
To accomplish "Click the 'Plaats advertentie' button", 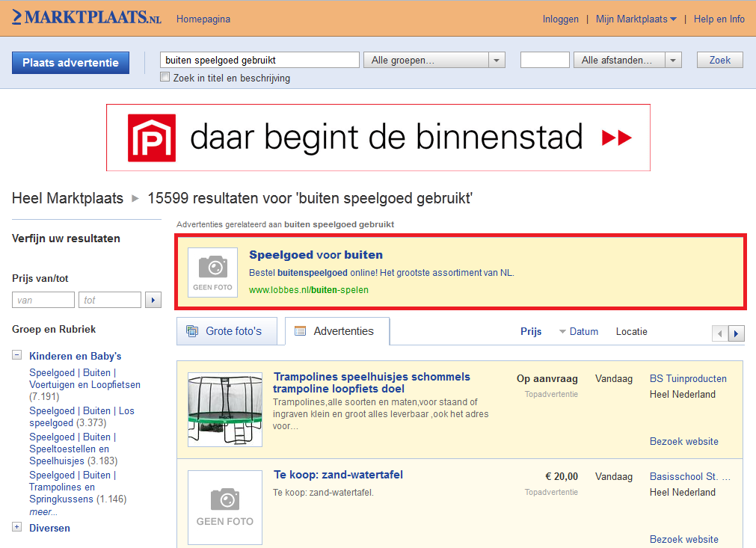I will (x=70, y=63).
